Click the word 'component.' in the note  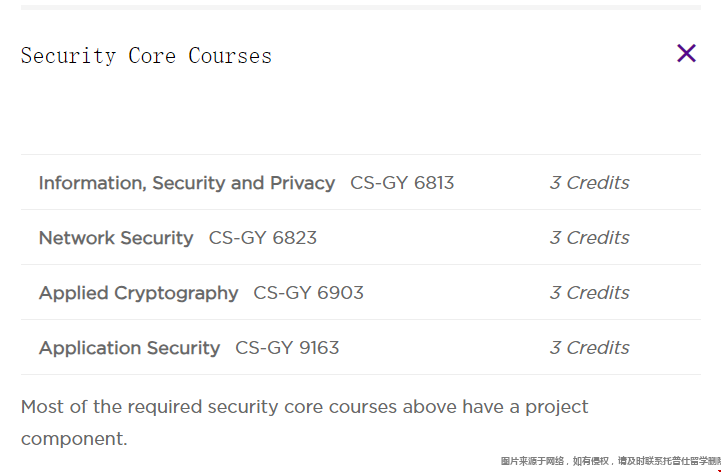click(x=74, y=439)
